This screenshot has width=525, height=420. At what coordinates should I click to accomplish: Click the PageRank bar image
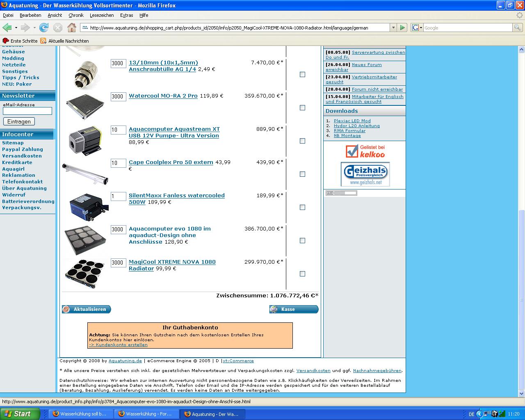pyautogui.click(x=341, y=193)
